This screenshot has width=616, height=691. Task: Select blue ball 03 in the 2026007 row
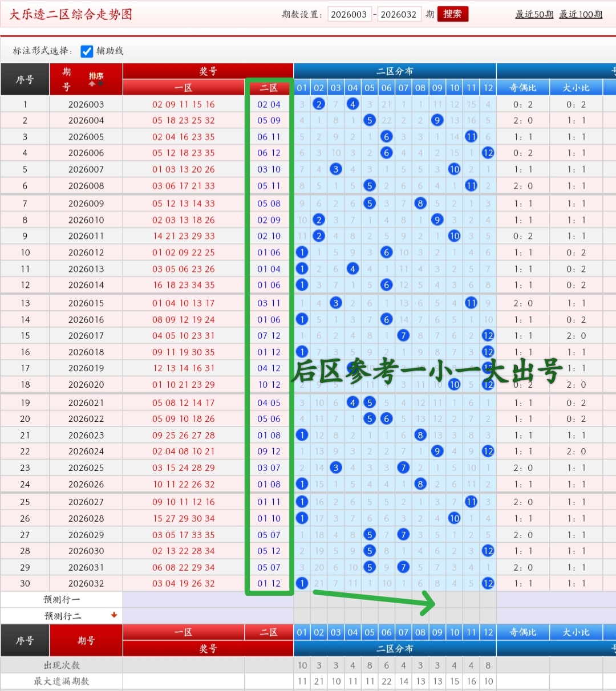tap(336, 169)
